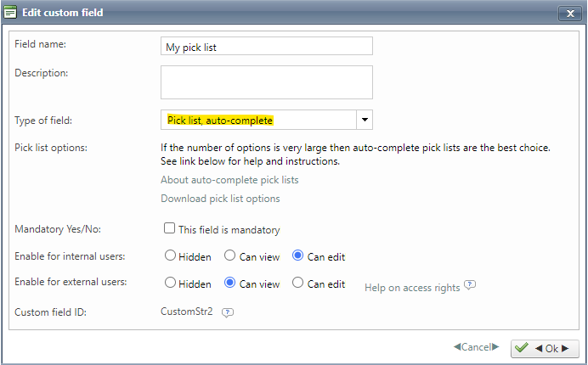Click the Field name input box

click(266, 47)
